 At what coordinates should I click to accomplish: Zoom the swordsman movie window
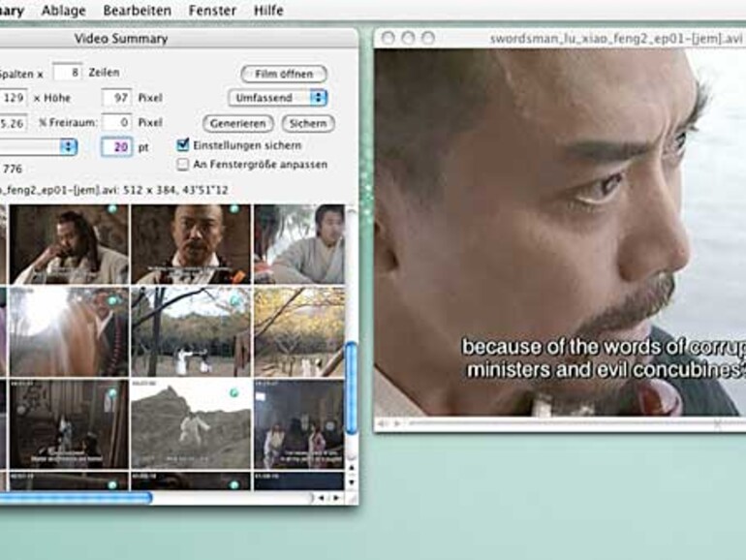pyautogui.click(x=428, y=38)
